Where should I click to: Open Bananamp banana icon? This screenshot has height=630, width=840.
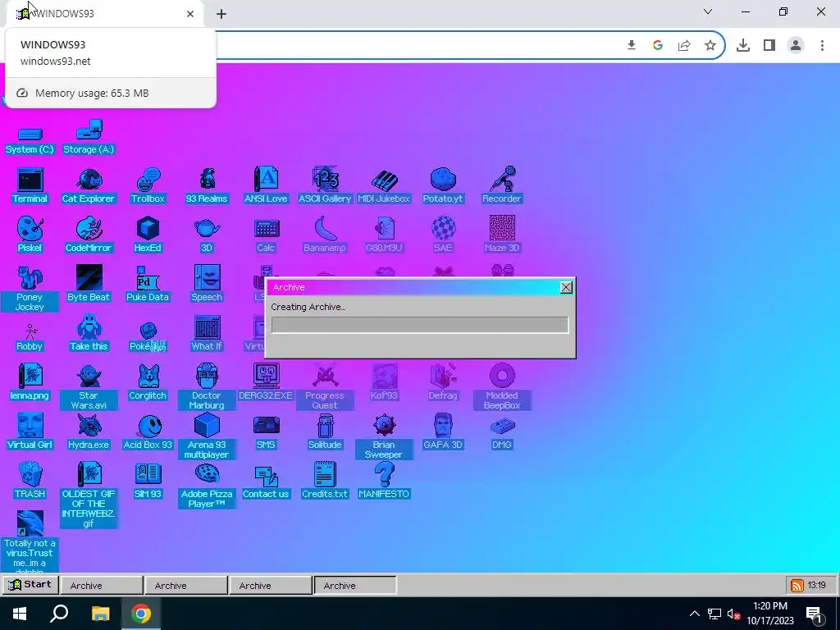pos(325,235)
